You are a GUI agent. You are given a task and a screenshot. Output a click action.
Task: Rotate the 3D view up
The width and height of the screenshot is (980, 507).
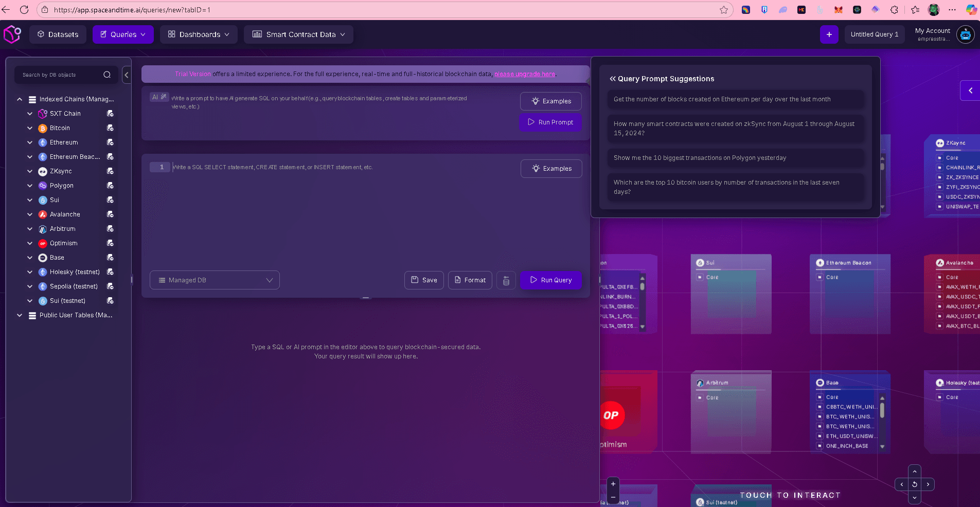click(x=915, y=472)
